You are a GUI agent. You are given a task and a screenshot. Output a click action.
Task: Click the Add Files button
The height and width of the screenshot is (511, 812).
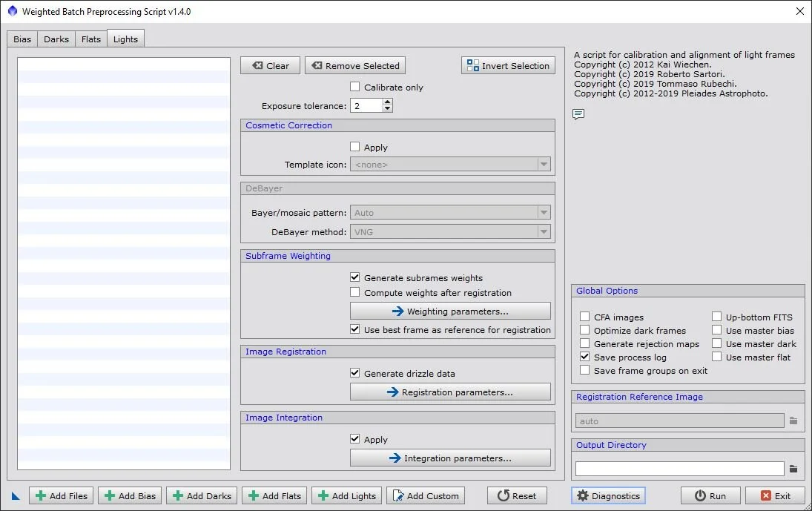[x=61, y=496]
